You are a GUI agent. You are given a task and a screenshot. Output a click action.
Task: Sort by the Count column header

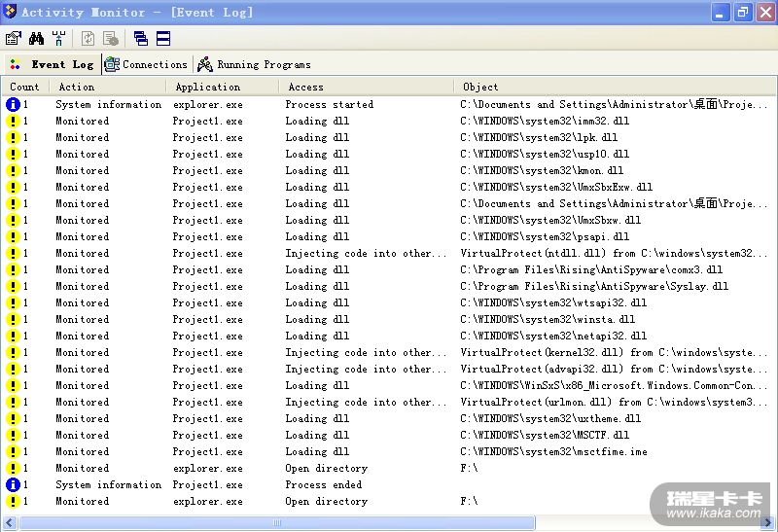24,87
